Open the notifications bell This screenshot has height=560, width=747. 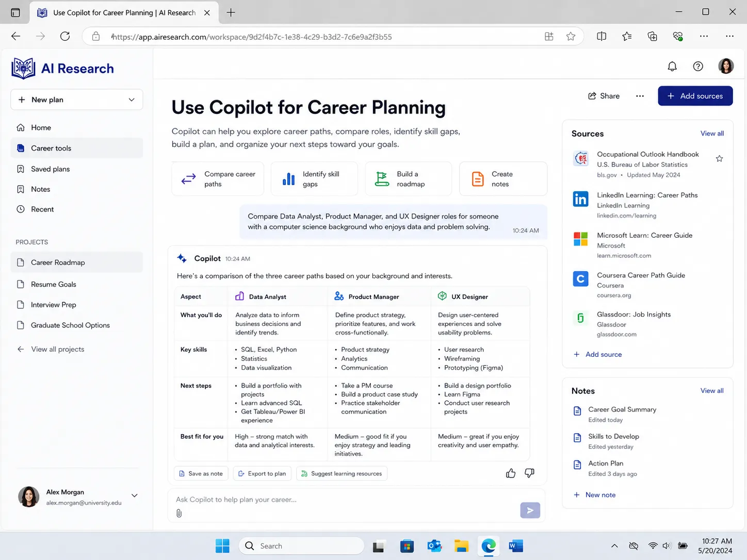point(672,66)
